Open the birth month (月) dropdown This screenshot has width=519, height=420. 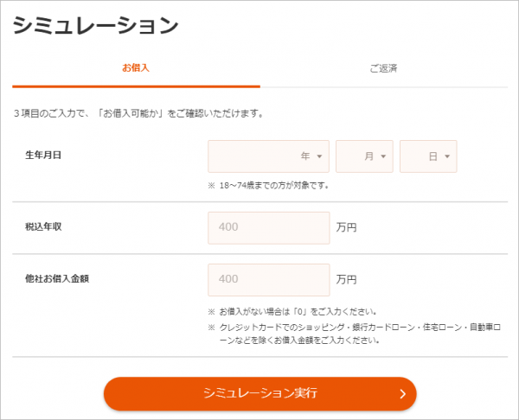tap(364, 156)
